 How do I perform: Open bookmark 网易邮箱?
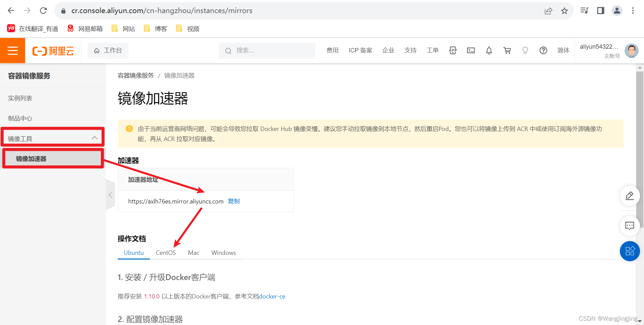click(85, 29)
